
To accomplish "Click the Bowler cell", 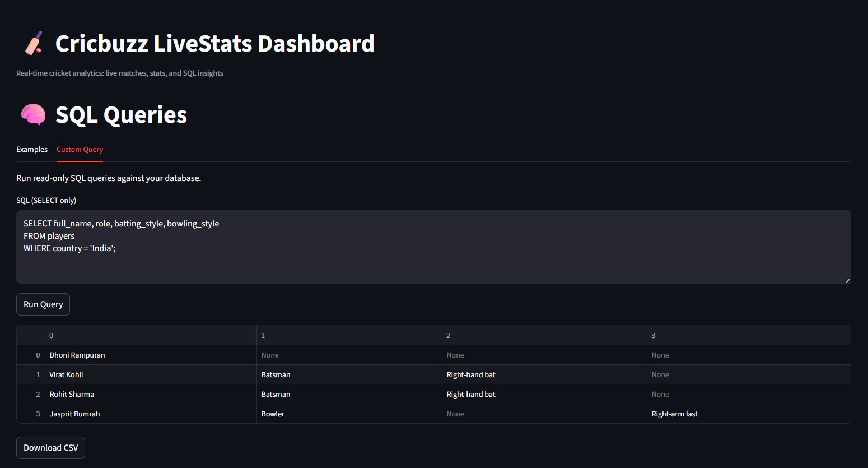I will tap(349, 414).
